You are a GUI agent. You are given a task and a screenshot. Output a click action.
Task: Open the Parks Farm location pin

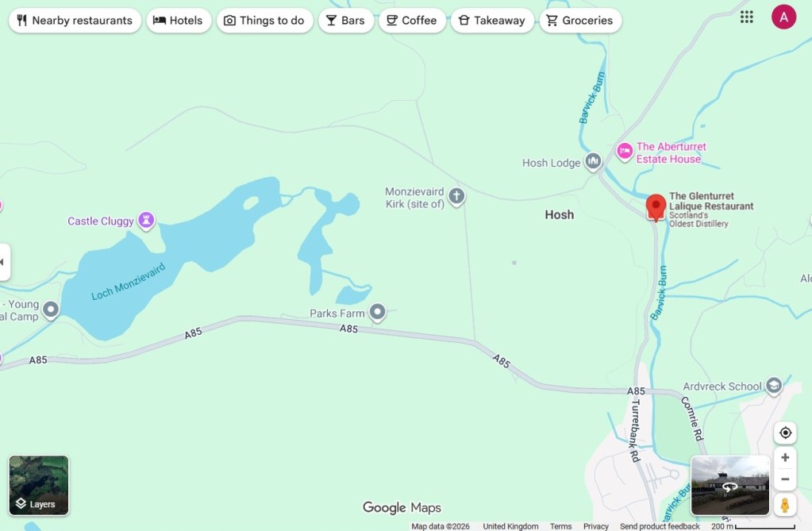[378, 313]
